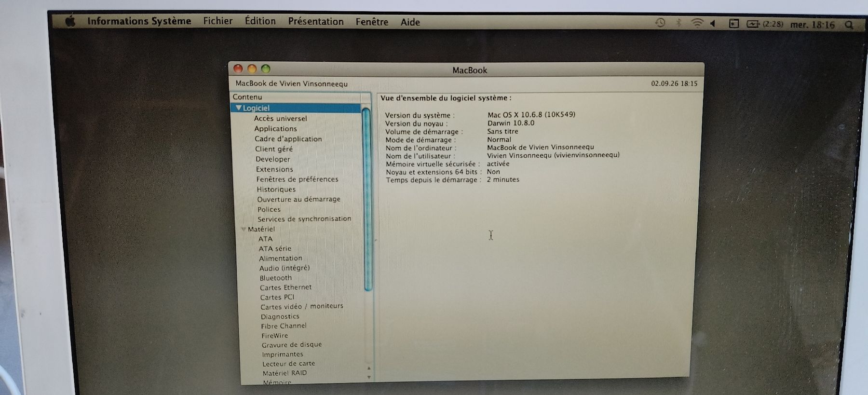The image size is (868, 395).
Task: Click the report date 02.09.26 18:15
Action: (x=674, y=83)
